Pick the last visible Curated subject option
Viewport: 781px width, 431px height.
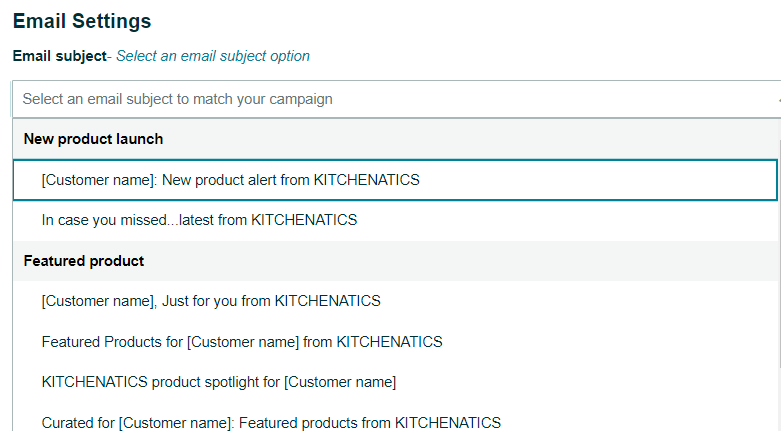(x=271, y=422)
